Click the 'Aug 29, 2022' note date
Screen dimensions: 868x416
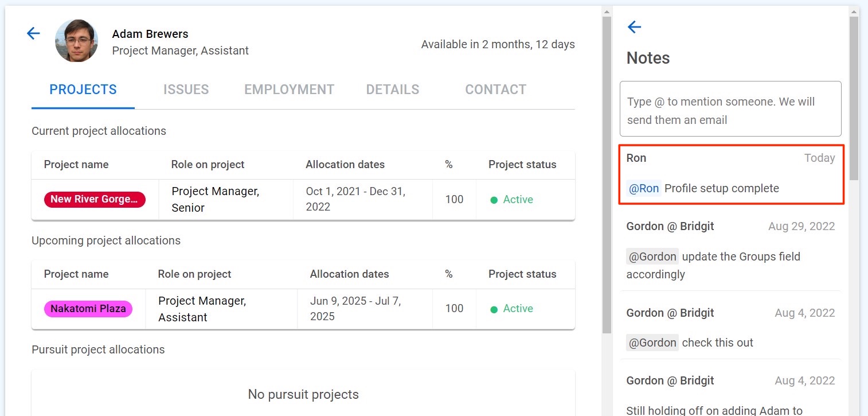click(x=801, y=226)
